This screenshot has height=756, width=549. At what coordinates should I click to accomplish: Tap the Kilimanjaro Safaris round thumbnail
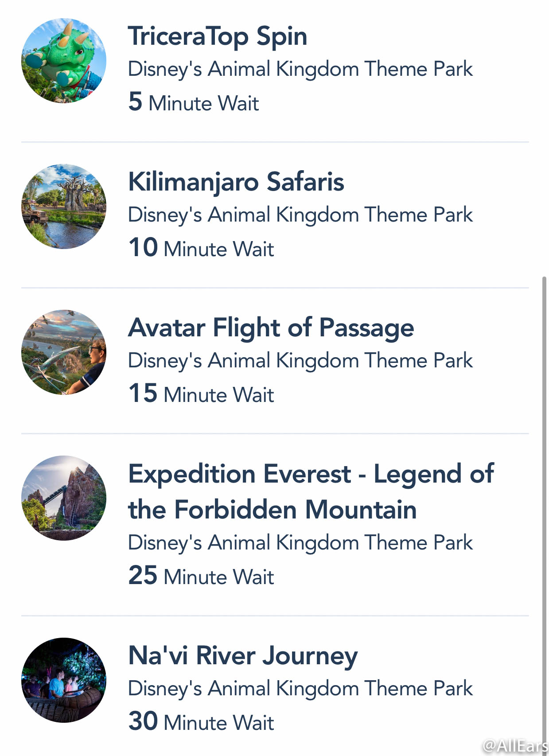coord(64,207)
